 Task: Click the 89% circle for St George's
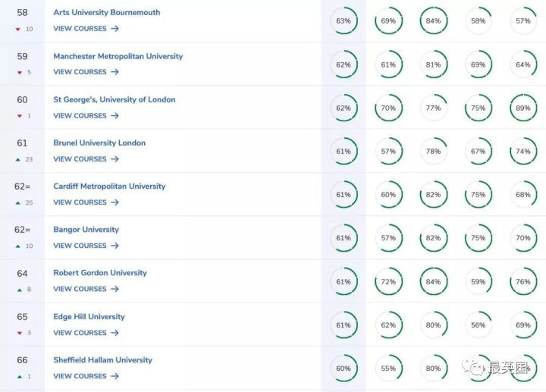[522, 108]
